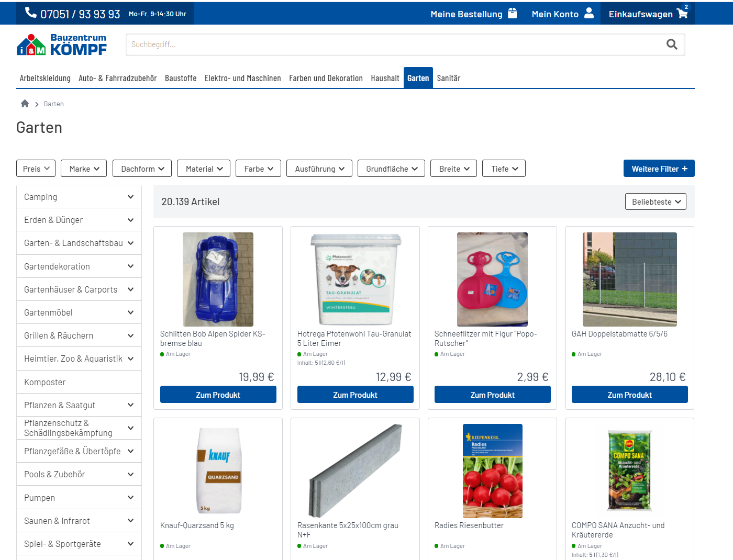Open the Beliebteste sort dropdown
Image resolution: width=733 pixels, height=560 pixels.
pyautogui.click(x=656, y=201)
